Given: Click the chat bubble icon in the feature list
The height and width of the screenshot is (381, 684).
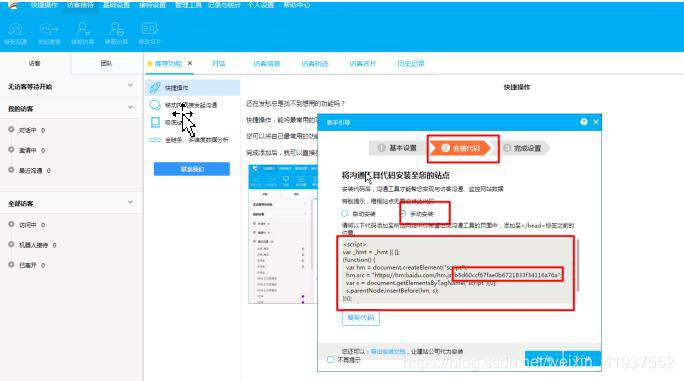Looking at the screenshot, I should point(155,105).
